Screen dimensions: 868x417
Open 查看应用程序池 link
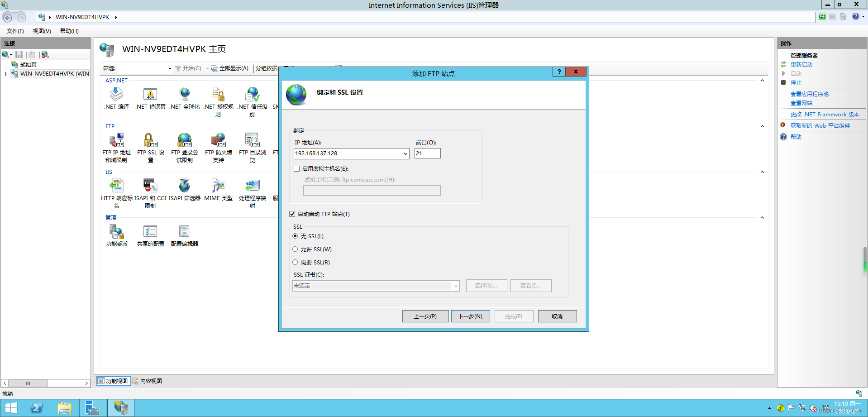pyautogui.click(x=810, y=94)
